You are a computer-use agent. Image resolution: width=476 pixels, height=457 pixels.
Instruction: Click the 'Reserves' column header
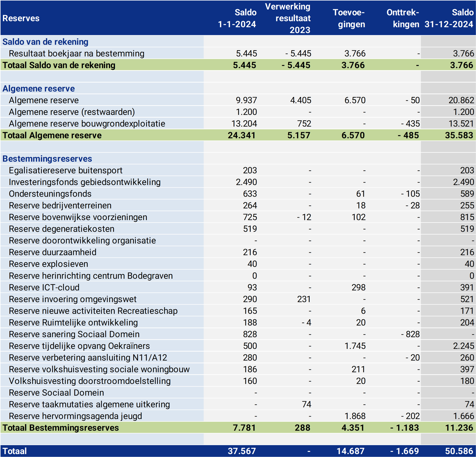pyautogui.click(x=21, y=18)
